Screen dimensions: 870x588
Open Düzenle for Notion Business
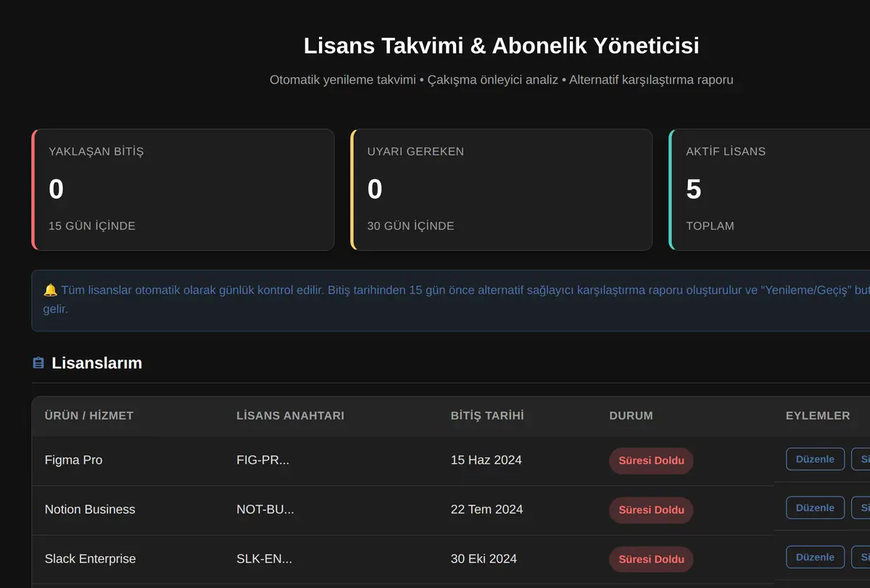[815, 508]
